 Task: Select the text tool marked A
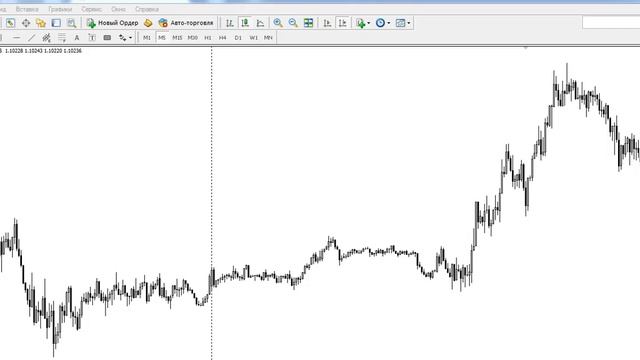[77, 38]
